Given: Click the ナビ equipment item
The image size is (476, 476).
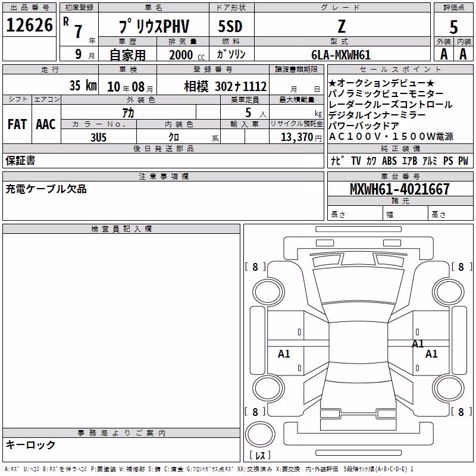Looking at the screenshot, I should tap(337, 161).
